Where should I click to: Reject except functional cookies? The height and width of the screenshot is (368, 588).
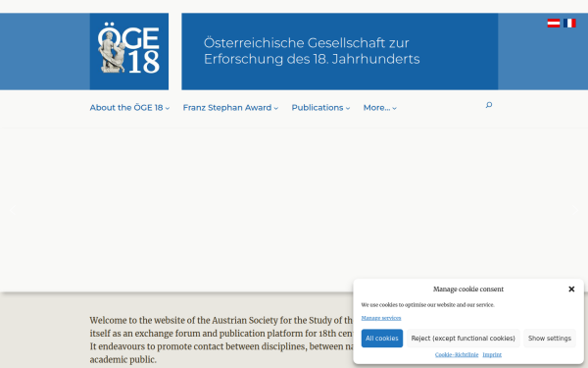click(464, 339)
